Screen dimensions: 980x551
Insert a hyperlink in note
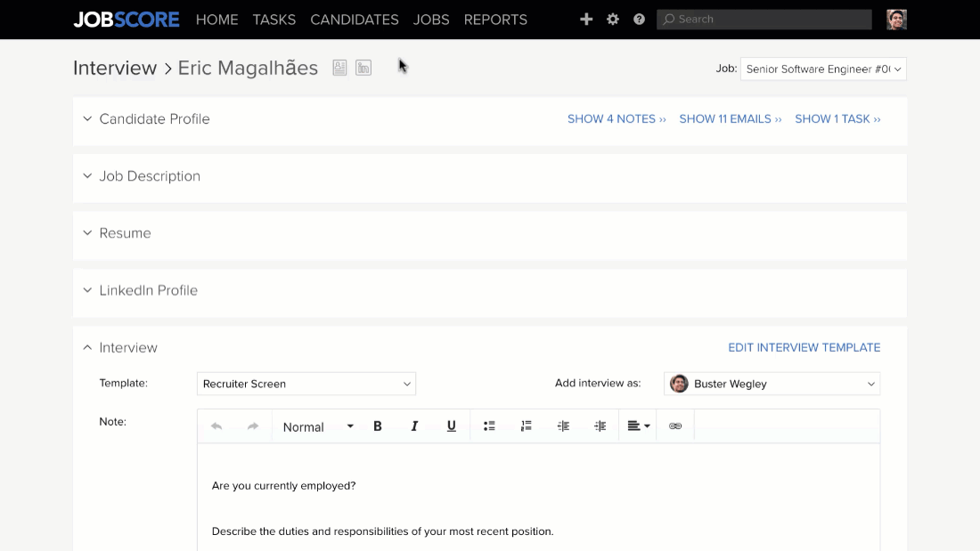[x=675, y=426]
